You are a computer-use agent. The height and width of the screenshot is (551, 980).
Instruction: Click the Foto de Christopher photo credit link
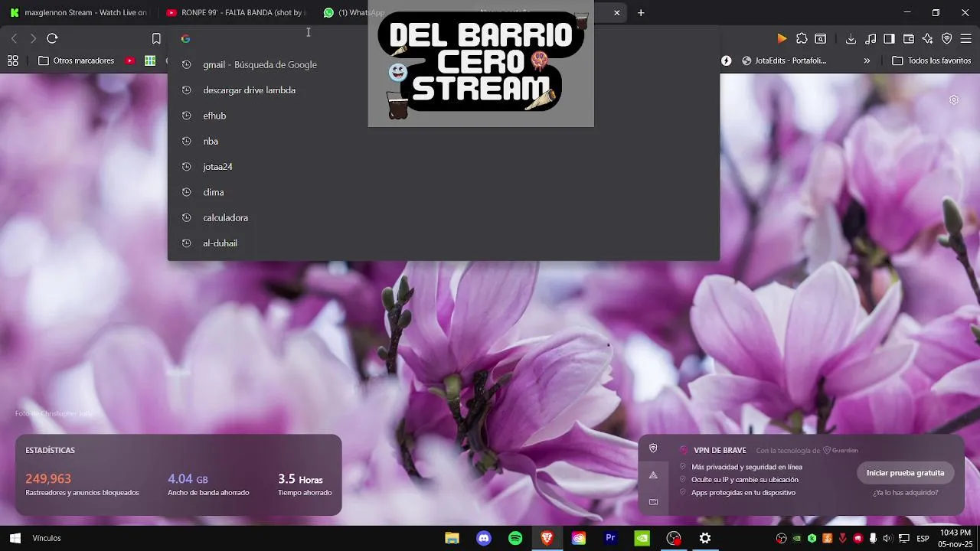click(54, 414)
